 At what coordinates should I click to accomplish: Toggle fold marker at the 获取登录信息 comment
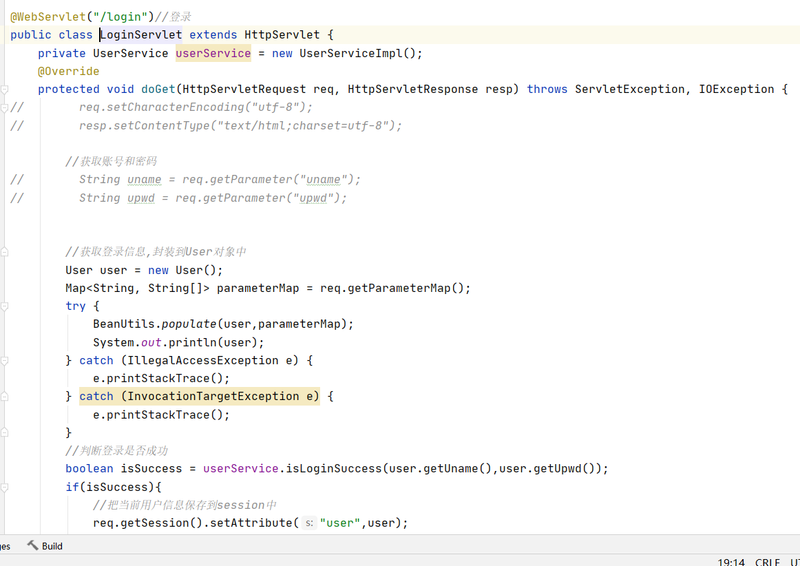coord(4,252)
